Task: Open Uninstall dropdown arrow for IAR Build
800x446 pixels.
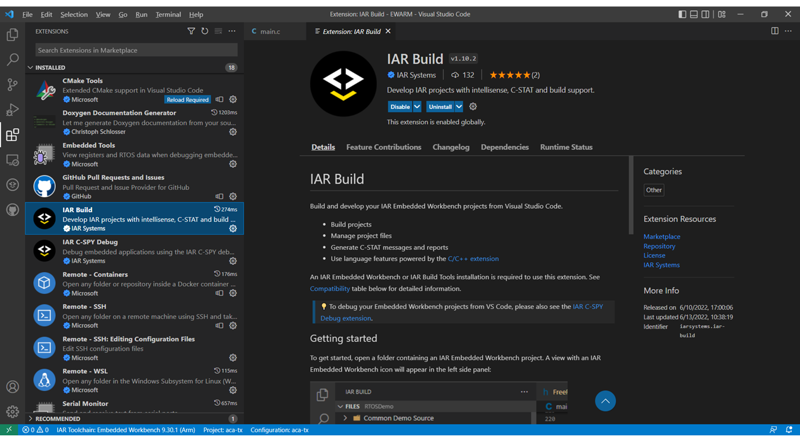Action: (x=459, y=107)
